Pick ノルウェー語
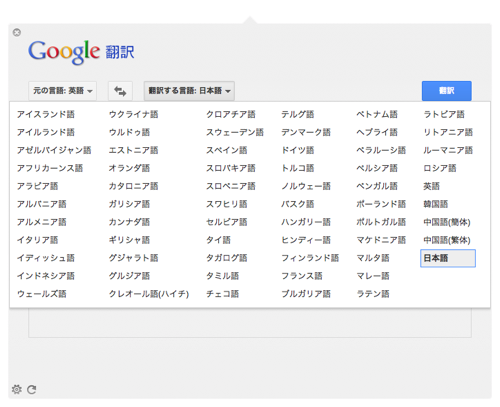 pos(306,186)
